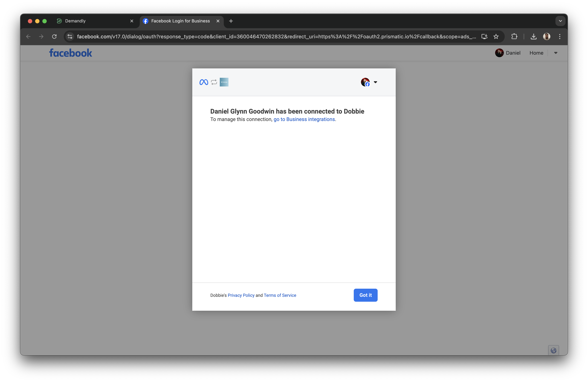Expand the dialog profile account dropdown arrow
Image resolution: width=588 pixels, height=382 pixels.
(375, 82)
